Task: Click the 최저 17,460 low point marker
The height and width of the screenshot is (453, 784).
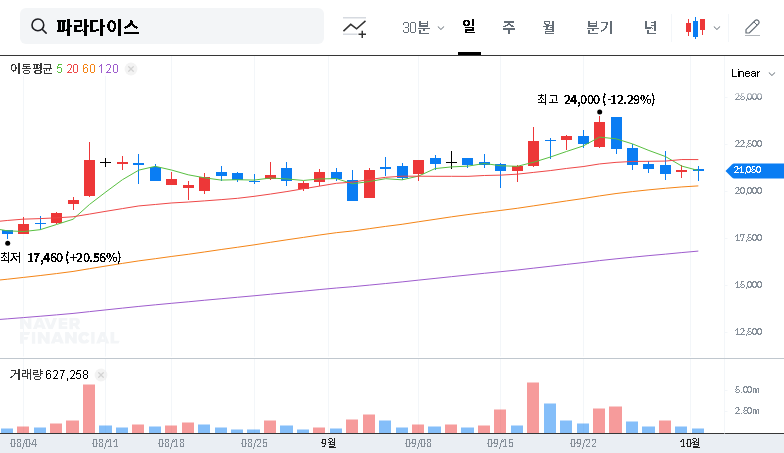Action: (8, 242)
